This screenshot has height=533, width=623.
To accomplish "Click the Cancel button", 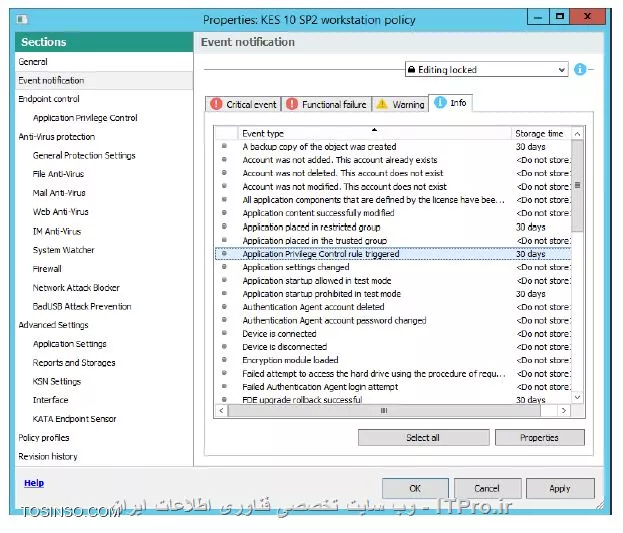I will pyautogui.click(x=488, y=488).
